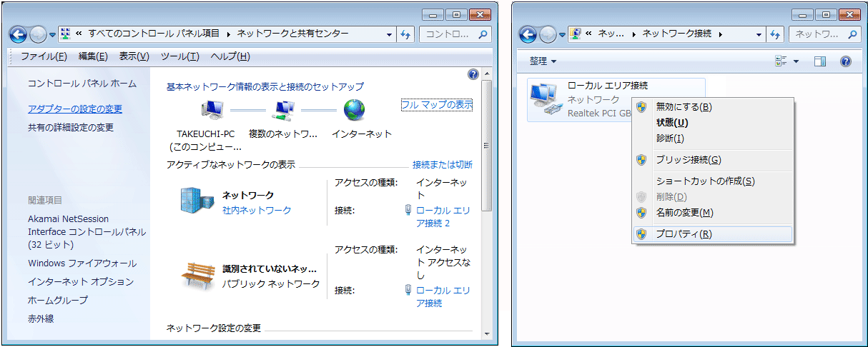Screen dimensions: 868x347
Task: Click scrollbar up arrow in Sharing Center
Action: click(487, 74)
